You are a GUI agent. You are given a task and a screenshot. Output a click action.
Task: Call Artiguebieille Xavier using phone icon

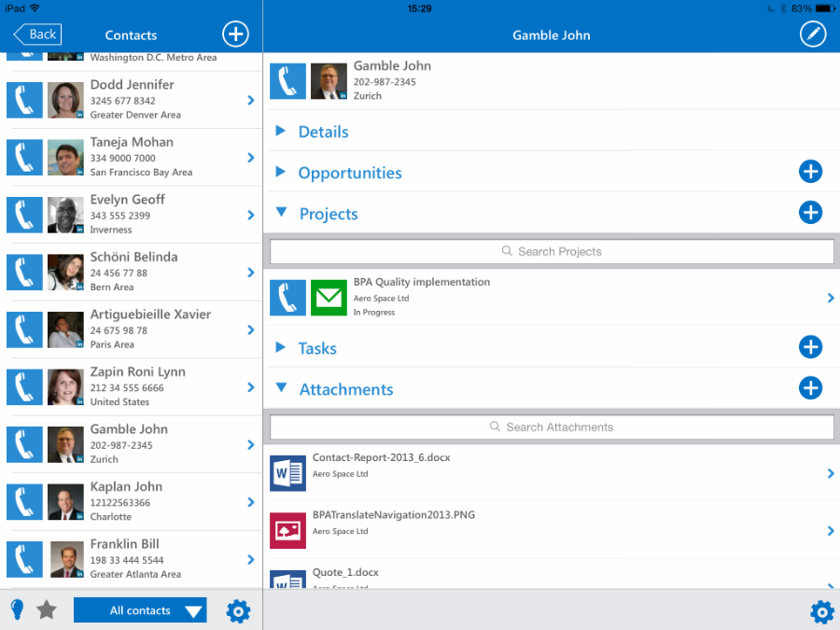pyautogui.click(x=24, y=329)
